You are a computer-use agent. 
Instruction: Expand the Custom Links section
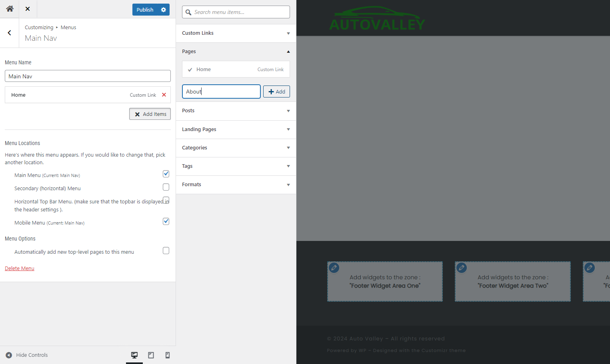(236, 33)
